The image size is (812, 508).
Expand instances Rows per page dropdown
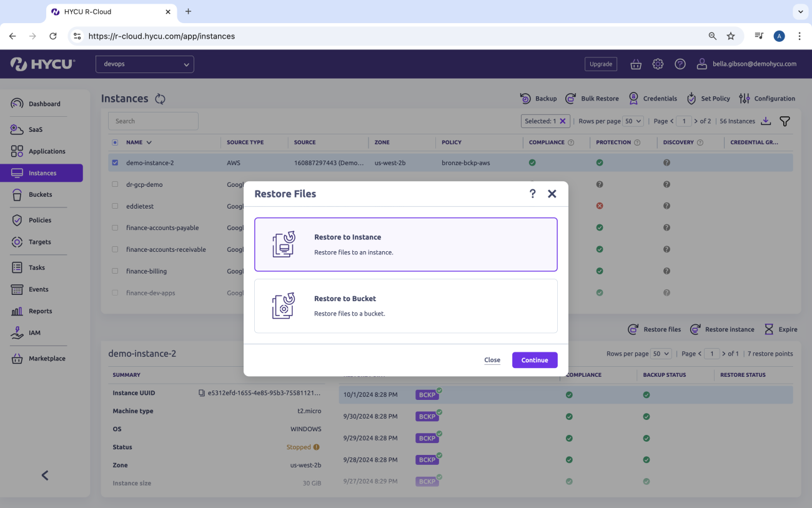(x=633, y=121)
